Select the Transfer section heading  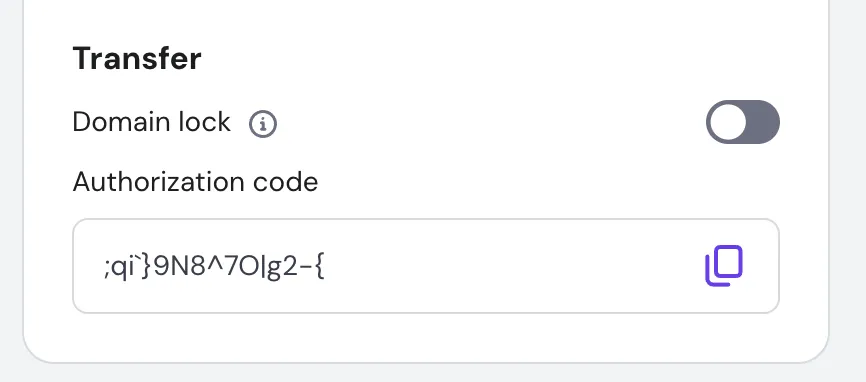coord(137,59)
